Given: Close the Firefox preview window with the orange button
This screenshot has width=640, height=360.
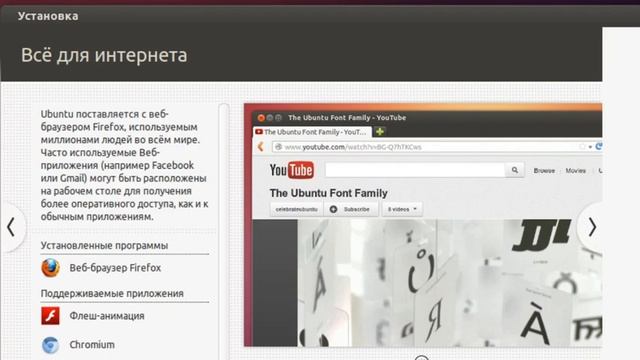Looking at the screenshot, I should tap(261, 118).
